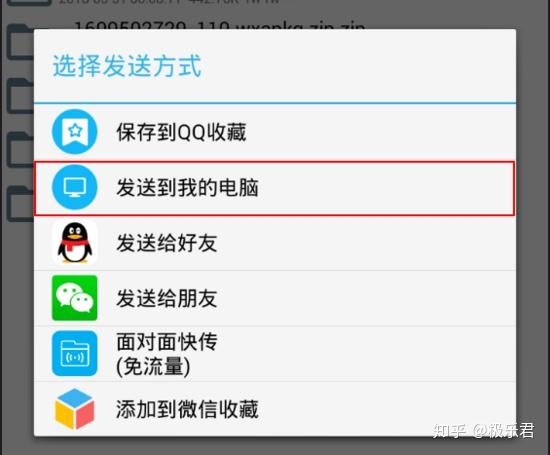550x455 pixels.
Task: Select 面对面快传 (免流量) option
Action: point(275,354)
